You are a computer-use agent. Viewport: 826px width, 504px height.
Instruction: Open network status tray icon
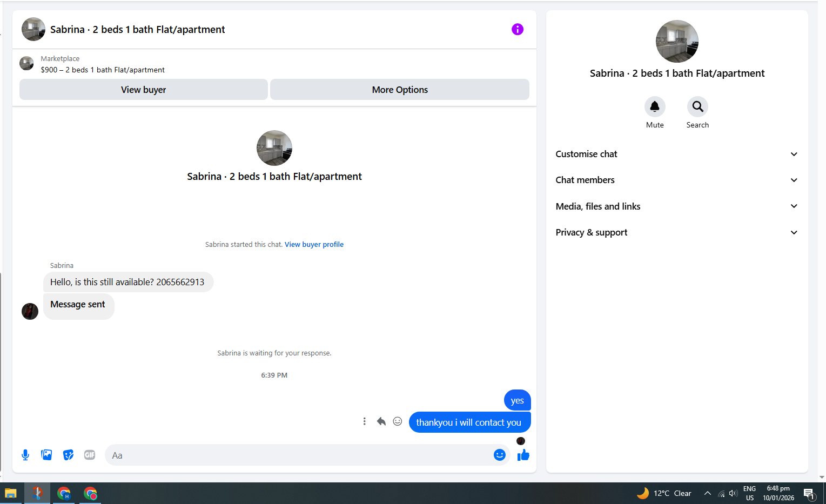click(x=721, y=493)
